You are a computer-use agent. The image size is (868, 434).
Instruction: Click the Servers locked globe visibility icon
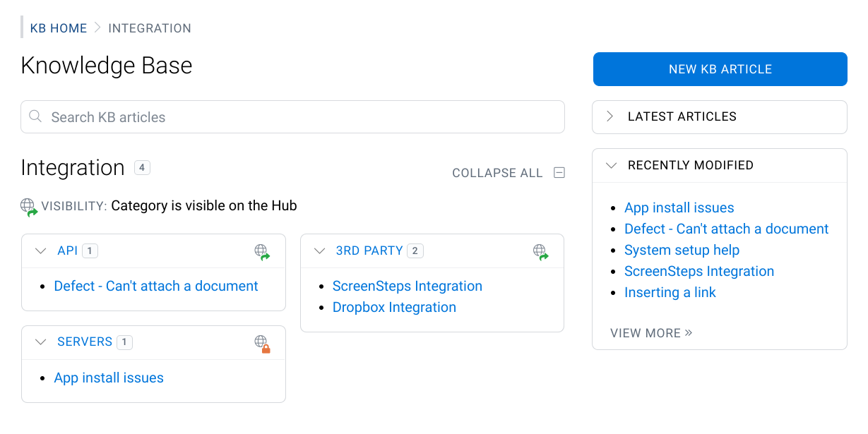[262, 343]
